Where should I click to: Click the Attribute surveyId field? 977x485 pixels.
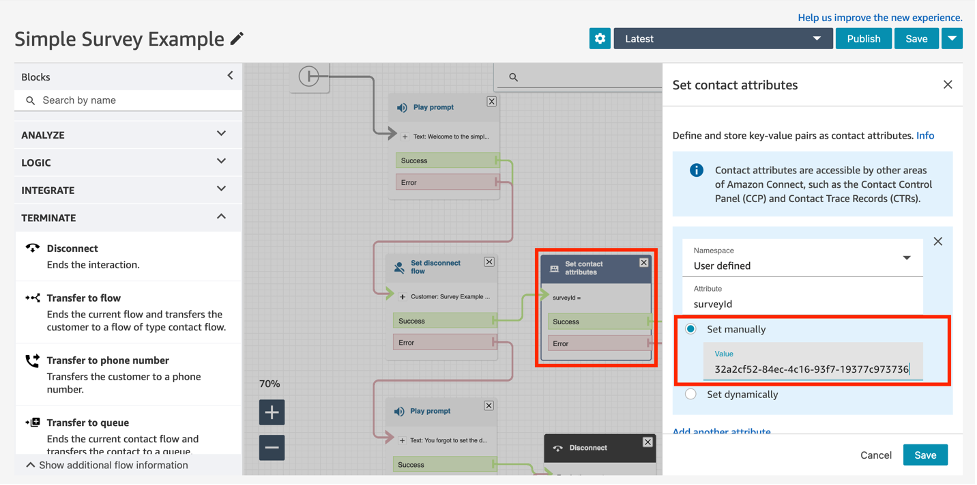point(803,298)
